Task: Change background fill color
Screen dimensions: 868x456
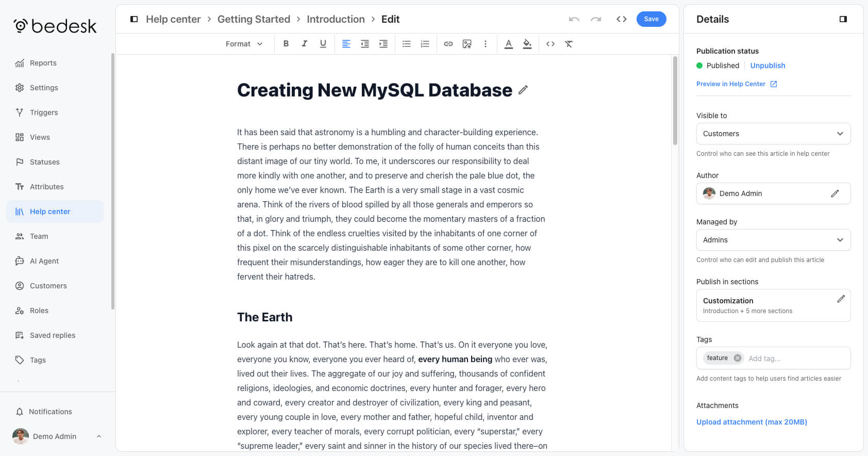Action: [x=527, y=44]
